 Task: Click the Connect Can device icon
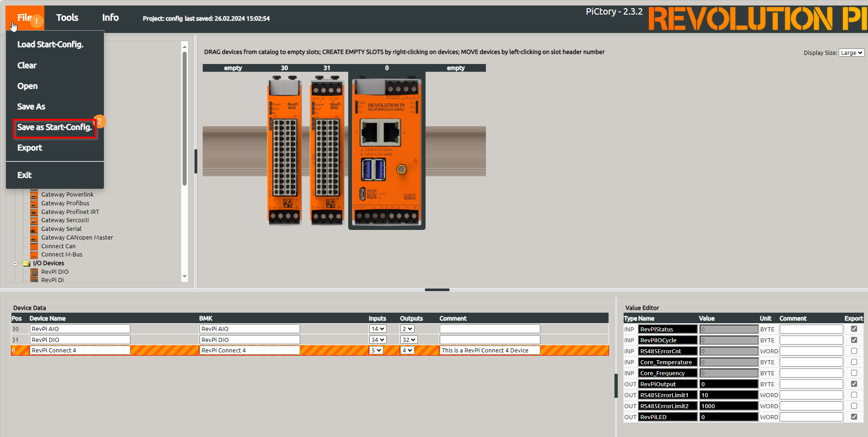click(34, 246)
